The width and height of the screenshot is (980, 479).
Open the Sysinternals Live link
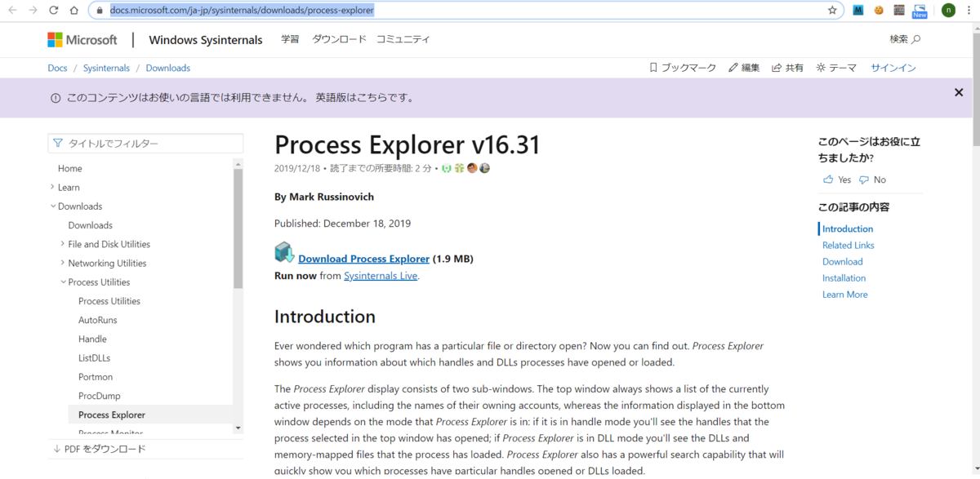[x=381, y=276]
